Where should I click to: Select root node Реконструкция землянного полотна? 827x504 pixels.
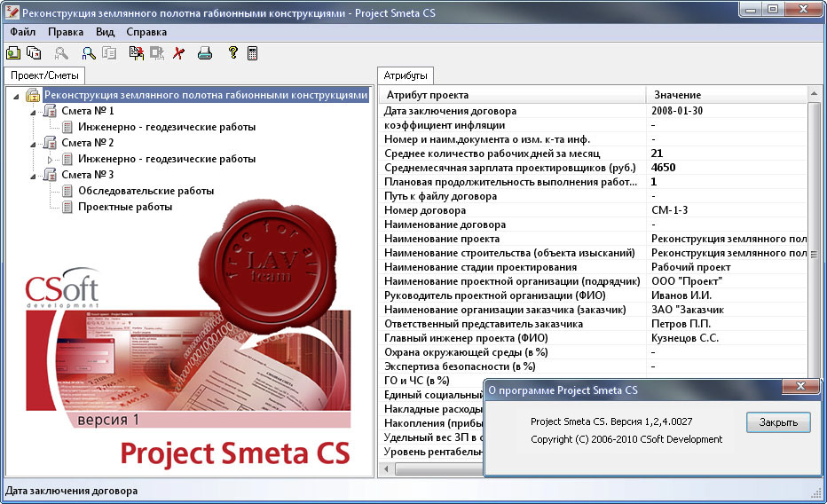pos(206,95)
